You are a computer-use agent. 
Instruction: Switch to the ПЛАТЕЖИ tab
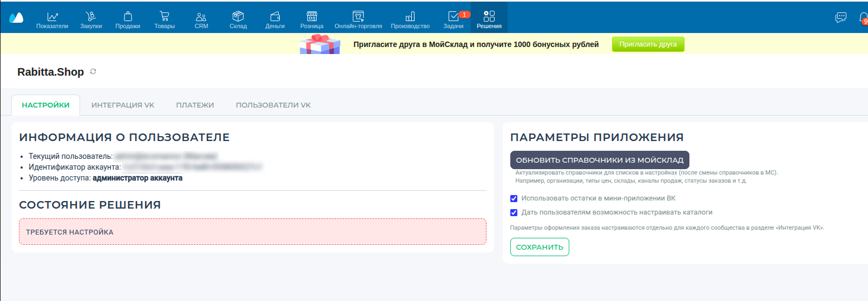[195, 105]
